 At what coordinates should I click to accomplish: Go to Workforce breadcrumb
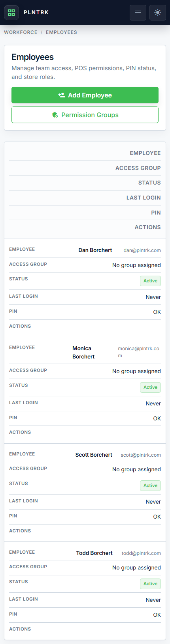pyautogui.click(x=21, y=32)
